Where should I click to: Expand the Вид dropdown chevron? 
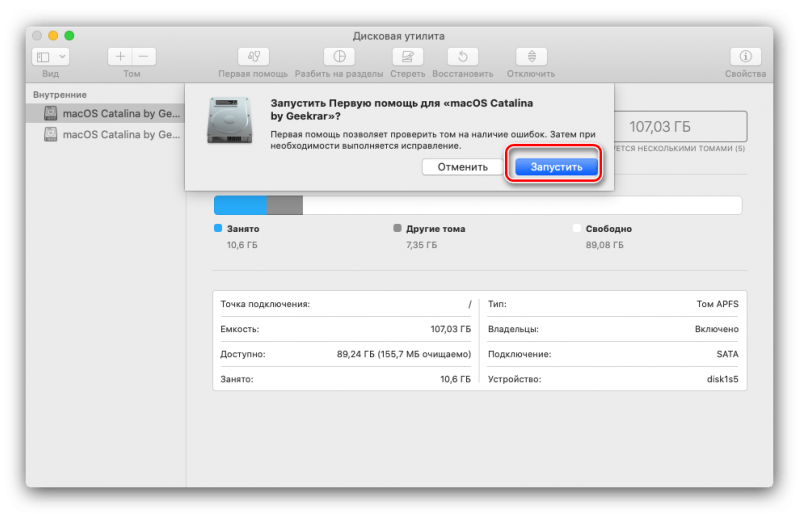(x=62, y=56)
